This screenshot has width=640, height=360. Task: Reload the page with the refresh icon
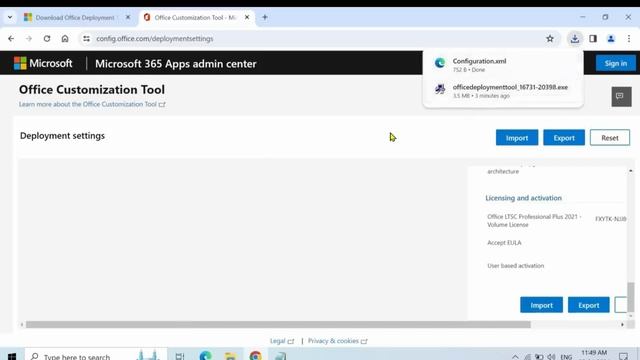click(x=47, y=38)
